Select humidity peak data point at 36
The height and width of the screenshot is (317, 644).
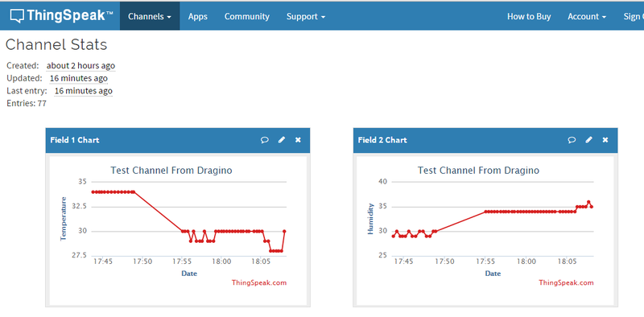click(588, 202)
